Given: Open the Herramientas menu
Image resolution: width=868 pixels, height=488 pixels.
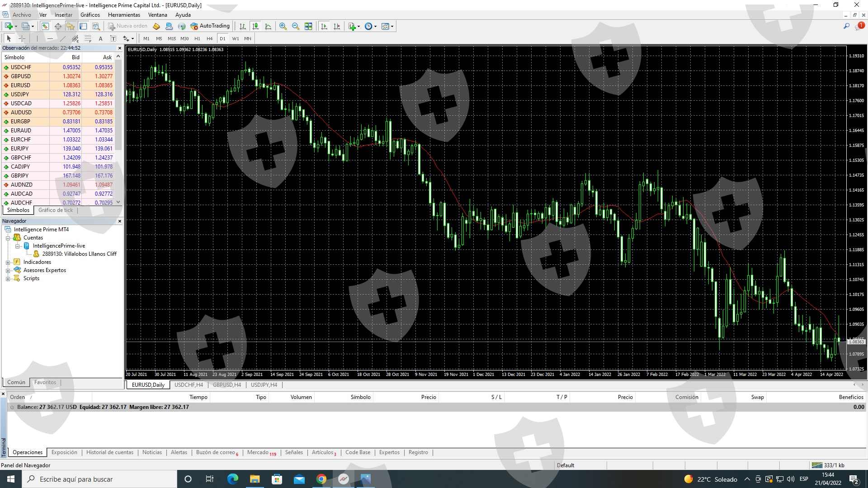Looking at the screenshot, I should [x=124, y=14].
